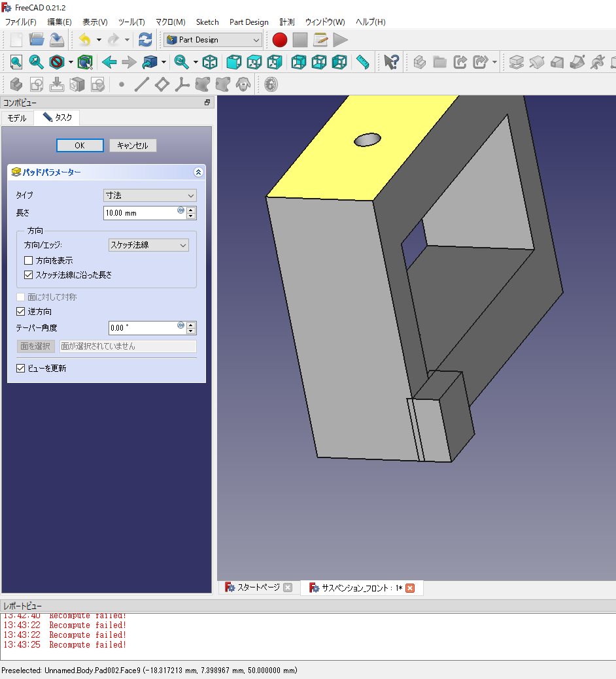Select the Fit All zoom tool
This screenshot has width=616, height=679.
pyautogui.click(x=15, y=62)
